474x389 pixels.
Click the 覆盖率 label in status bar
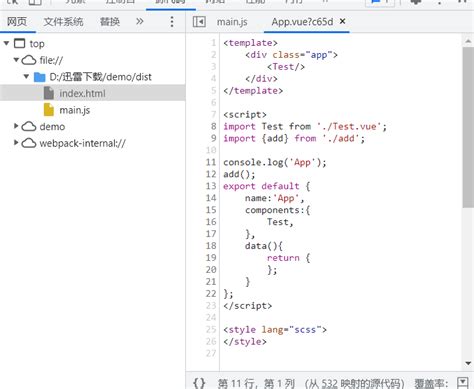coord(431,383)
